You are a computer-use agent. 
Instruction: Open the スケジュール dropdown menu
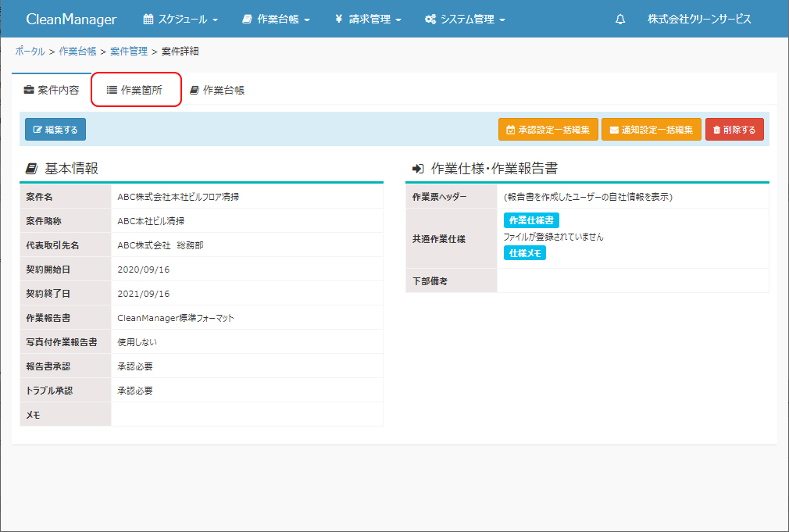tap(180, 20)
